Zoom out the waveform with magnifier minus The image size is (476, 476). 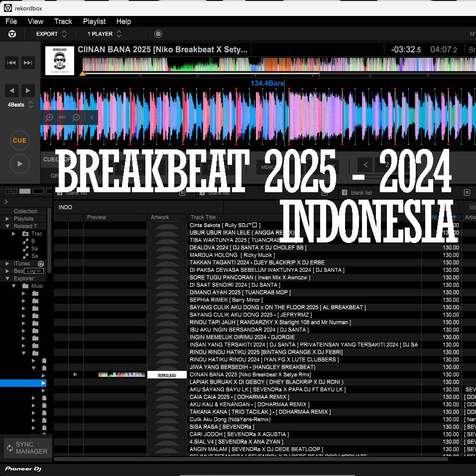point(76,118)
